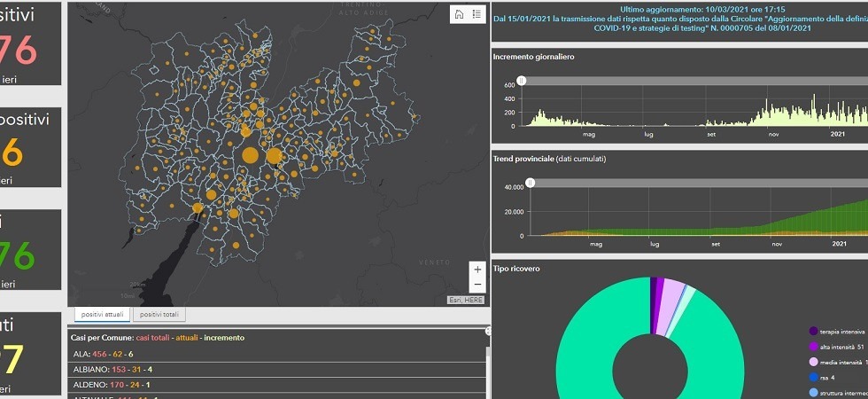Viewport: 868px width, 399px height.
Task: Click the 'alta intensità 51' legend label
Action: pyautogui.click(x=842, y=347)
